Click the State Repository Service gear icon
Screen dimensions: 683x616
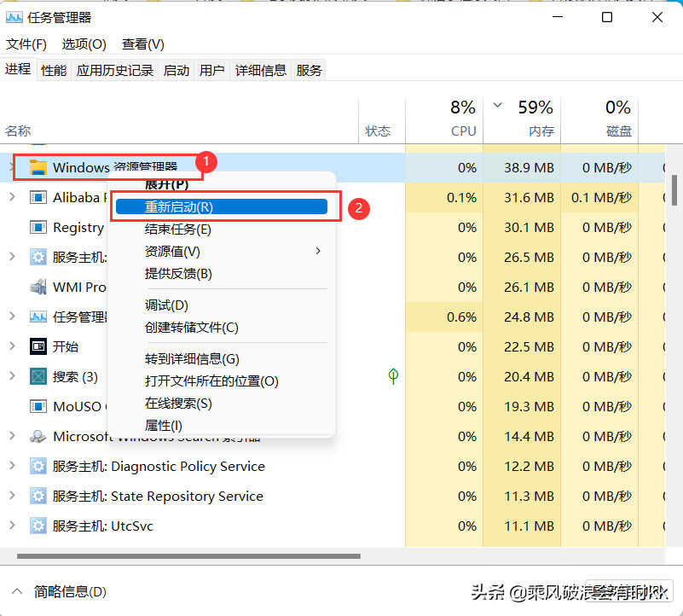38,496
